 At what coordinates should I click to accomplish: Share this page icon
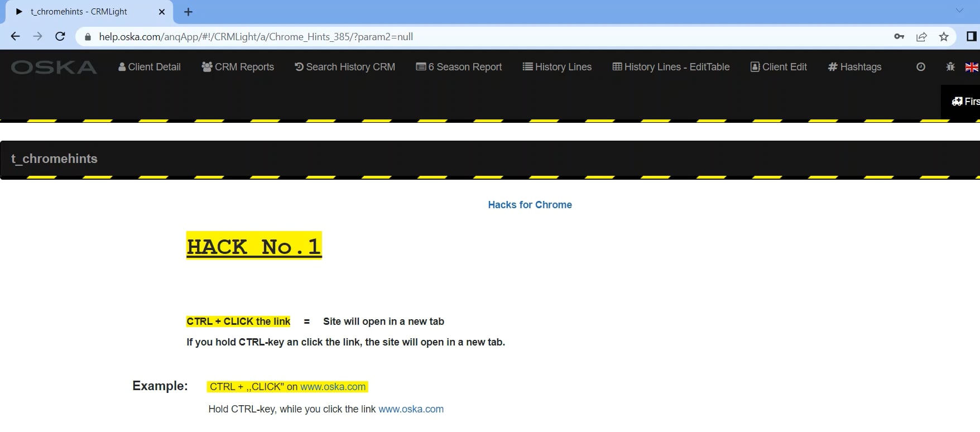[x=921, y=36]
